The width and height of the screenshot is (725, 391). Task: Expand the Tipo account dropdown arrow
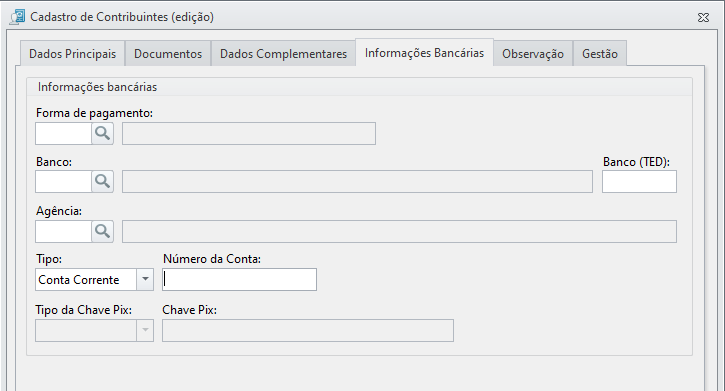145,280
